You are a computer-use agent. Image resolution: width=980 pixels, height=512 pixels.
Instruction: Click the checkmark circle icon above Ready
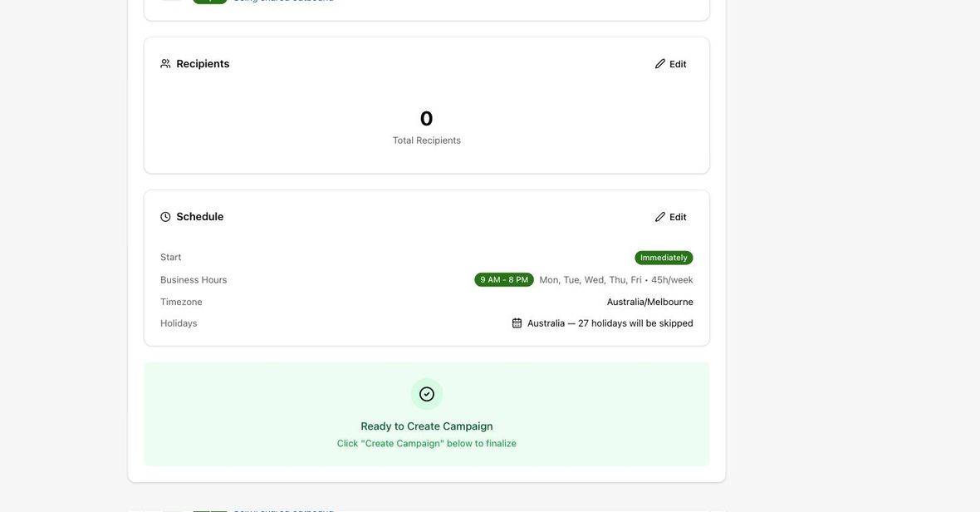(427, 394)
